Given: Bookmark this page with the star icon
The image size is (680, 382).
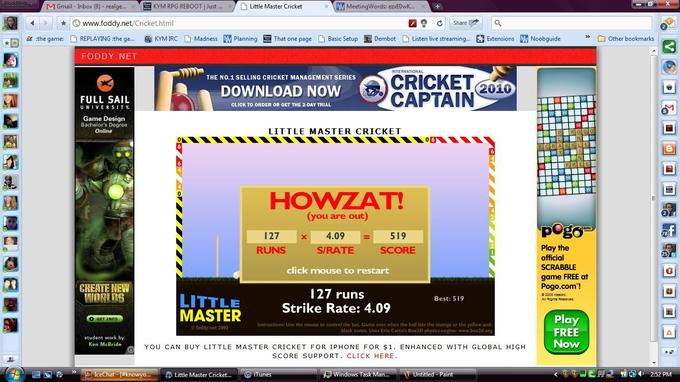Looking at the screenshot, I should (x=63, y=23).
